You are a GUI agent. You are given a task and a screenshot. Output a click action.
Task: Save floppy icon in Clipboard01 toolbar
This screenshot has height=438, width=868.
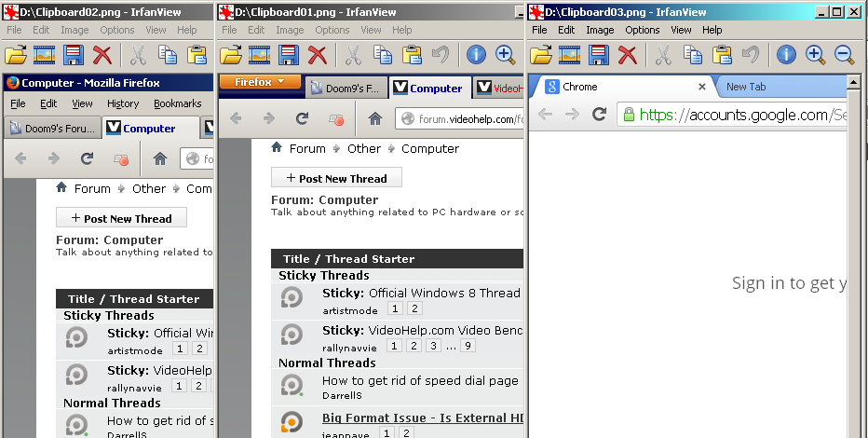[289, 55]
